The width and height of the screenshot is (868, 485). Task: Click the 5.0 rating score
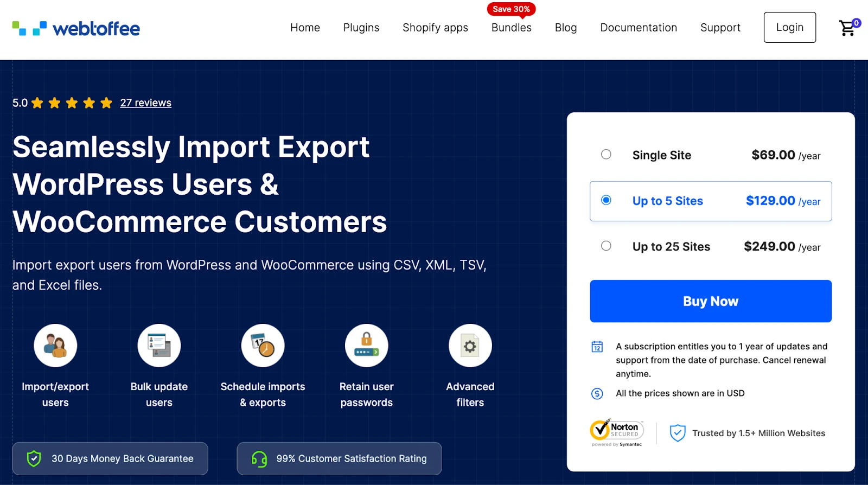(x=20, y=103)
